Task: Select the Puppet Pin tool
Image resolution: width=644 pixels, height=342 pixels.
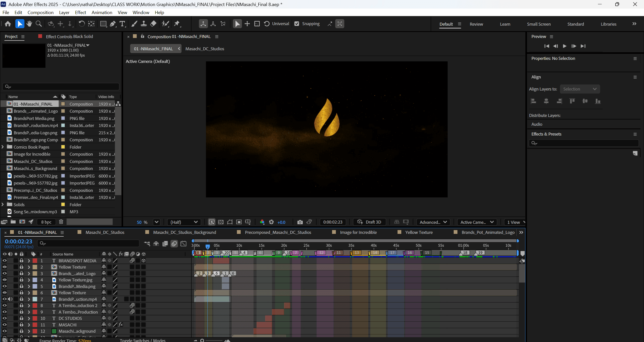Action: [177, 24]
